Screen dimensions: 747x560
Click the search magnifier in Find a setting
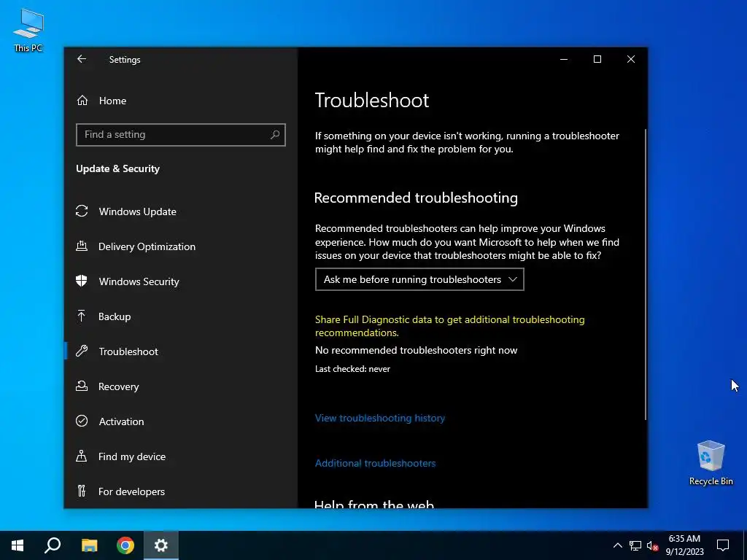pos(275,135)
